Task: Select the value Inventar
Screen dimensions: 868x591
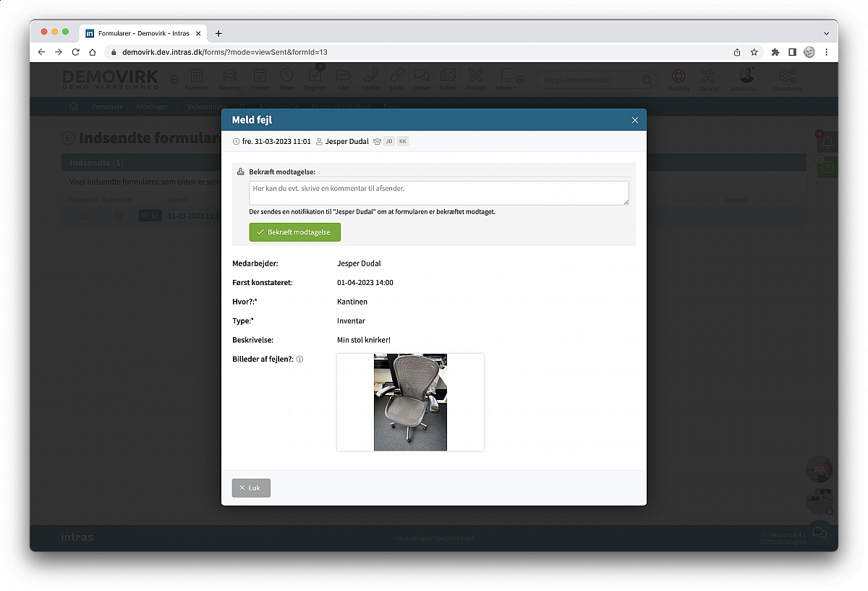Action: click(x=351, y=320)
